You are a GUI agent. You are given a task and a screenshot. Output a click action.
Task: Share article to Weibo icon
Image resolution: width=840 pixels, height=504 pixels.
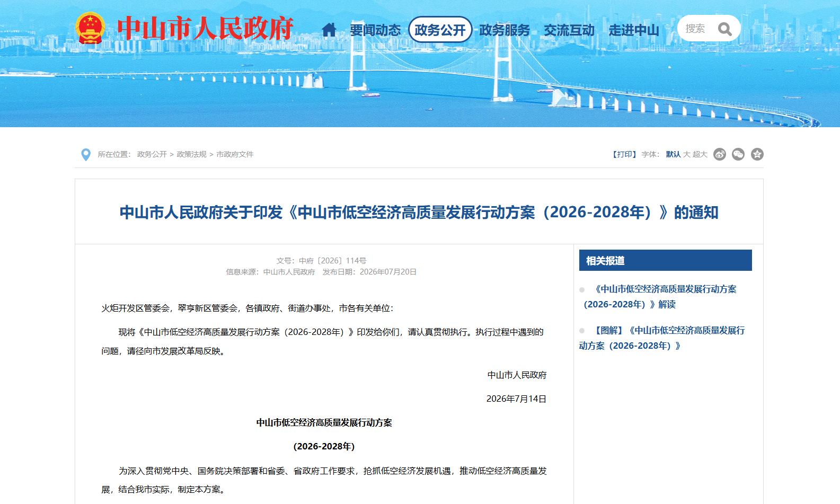[719, 154]
